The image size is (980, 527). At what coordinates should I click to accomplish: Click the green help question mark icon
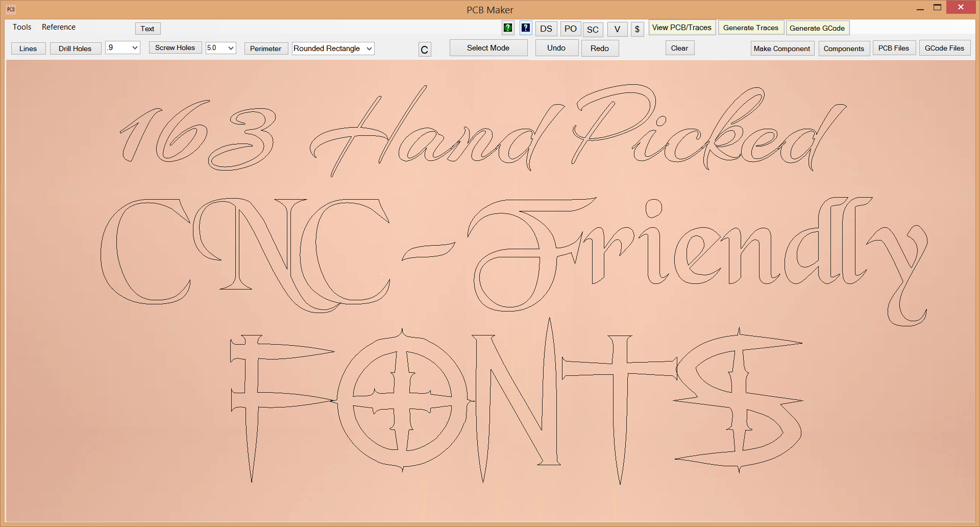[x=507, y=28]
